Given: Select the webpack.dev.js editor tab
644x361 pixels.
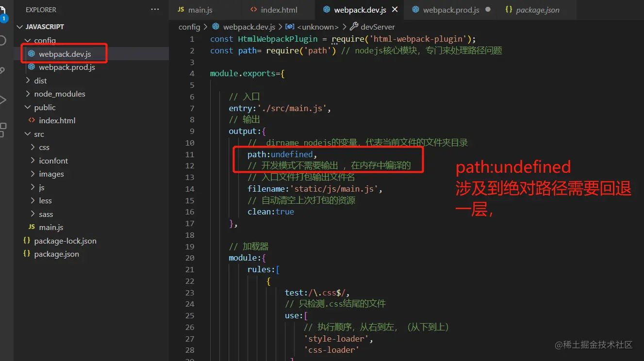Looking at the screenshot, I should (360, 10).
